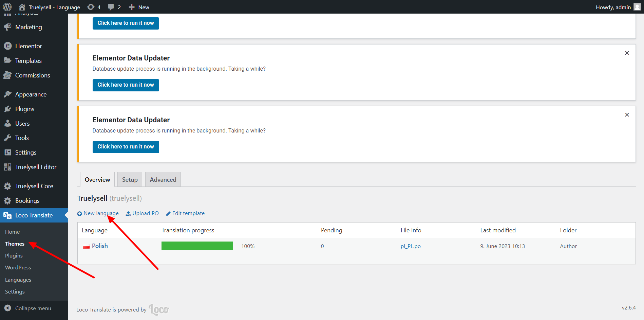The image size is (644, 320).
Task: Click the WordPress logo icon
Action: pyautogui.click(x=7, y=7)
